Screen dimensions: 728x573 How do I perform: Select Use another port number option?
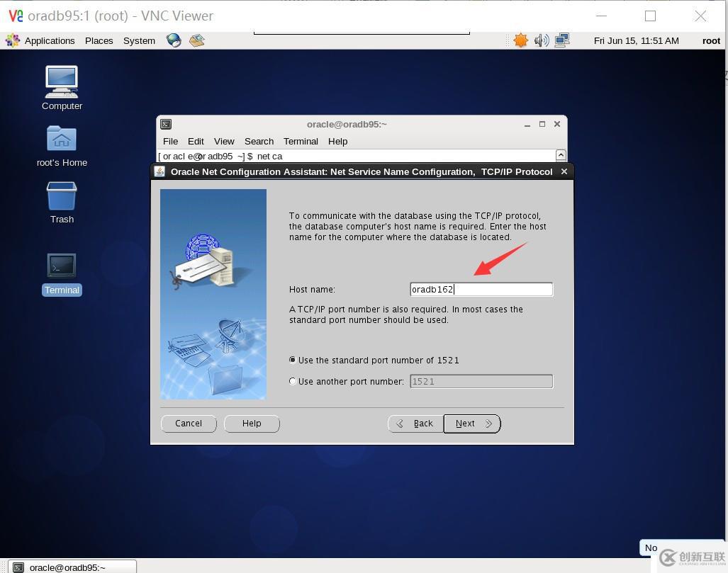(x=347, y=381)
